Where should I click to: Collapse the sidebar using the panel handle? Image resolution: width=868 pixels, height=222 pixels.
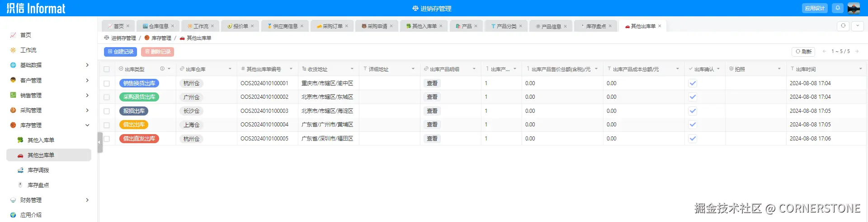(x=99, y=142)
